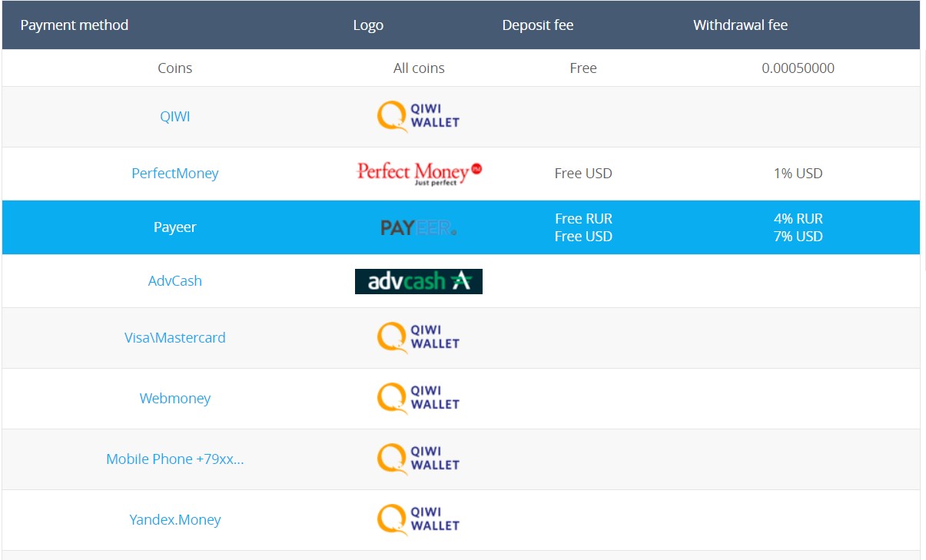Click the QIWI Wallet logo in Yandex.Money row

pos(418,520)
